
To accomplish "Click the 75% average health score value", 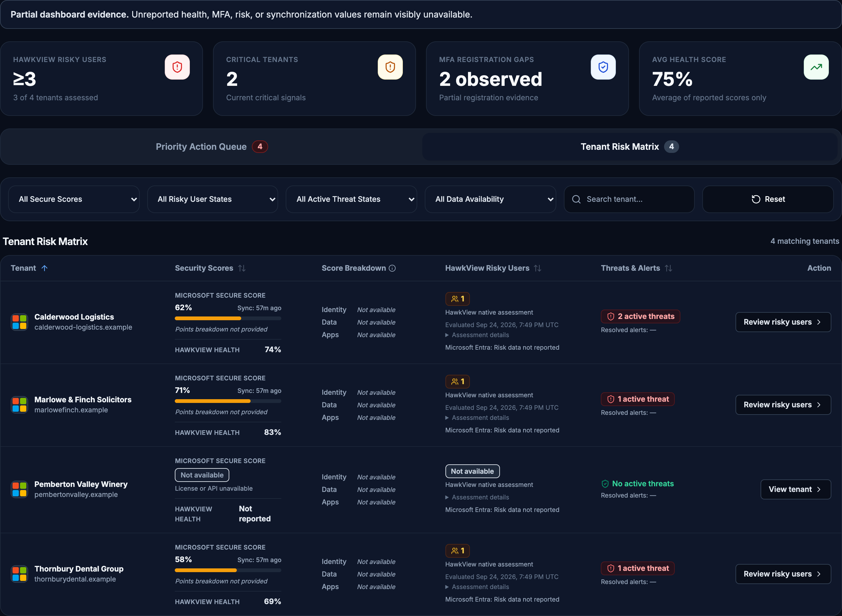I will point(672,79).
